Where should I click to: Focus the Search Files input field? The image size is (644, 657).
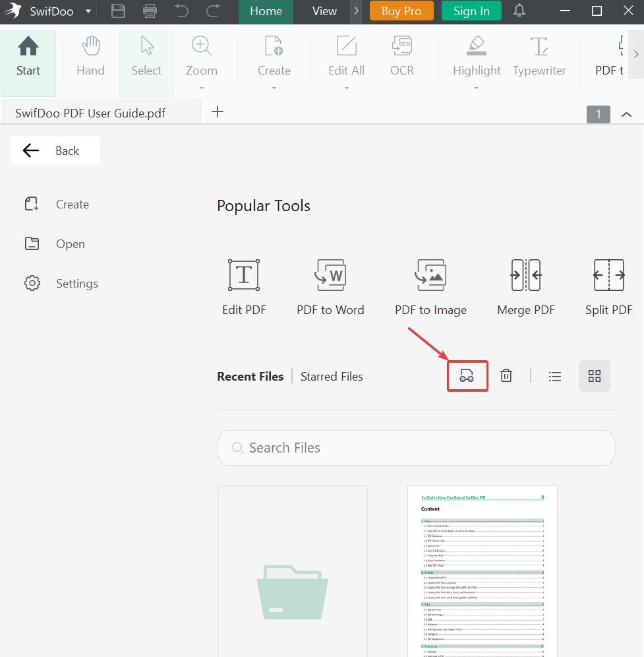[x=416, y=448]
